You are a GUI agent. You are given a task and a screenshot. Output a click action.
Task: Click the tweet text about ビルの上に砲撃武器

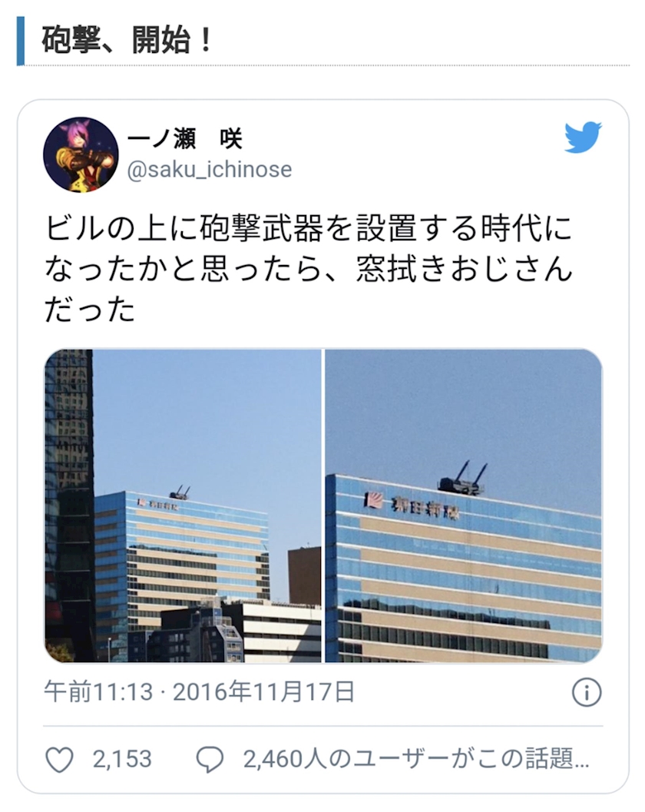click(309, 269)
